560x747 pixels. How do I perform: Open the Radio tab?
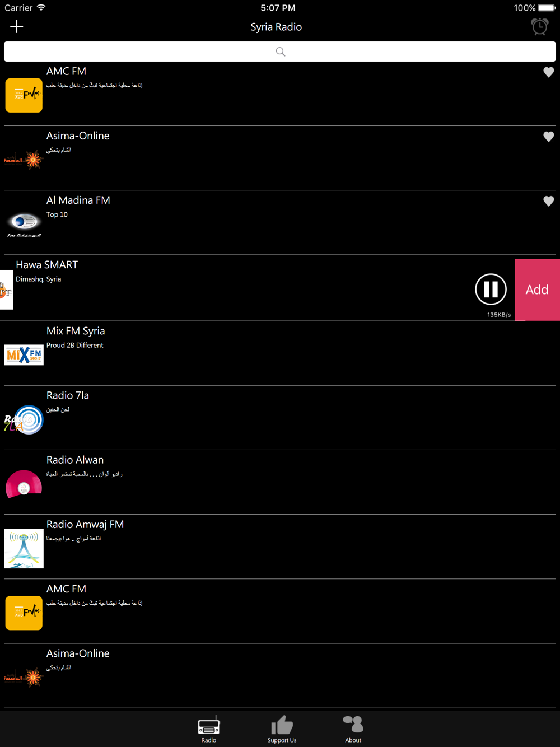point(209,729)
